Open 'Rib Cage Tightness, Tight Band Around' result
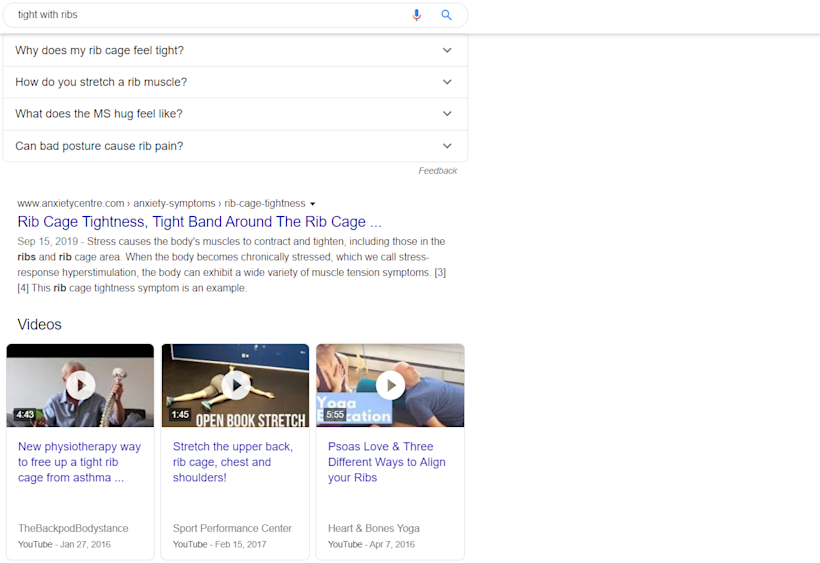 pyautogui.click(x=199, y=222)
